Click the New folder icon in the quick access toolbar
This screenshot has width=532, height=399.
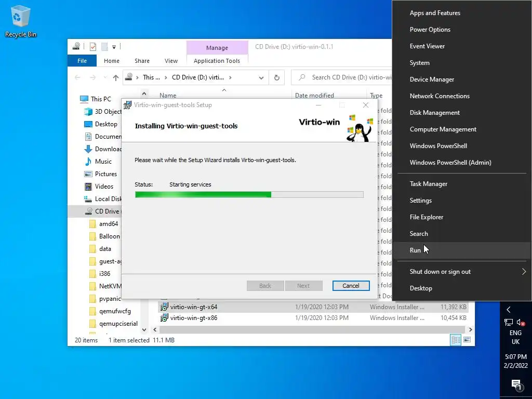pyautogui.click(x=104, y=47)
